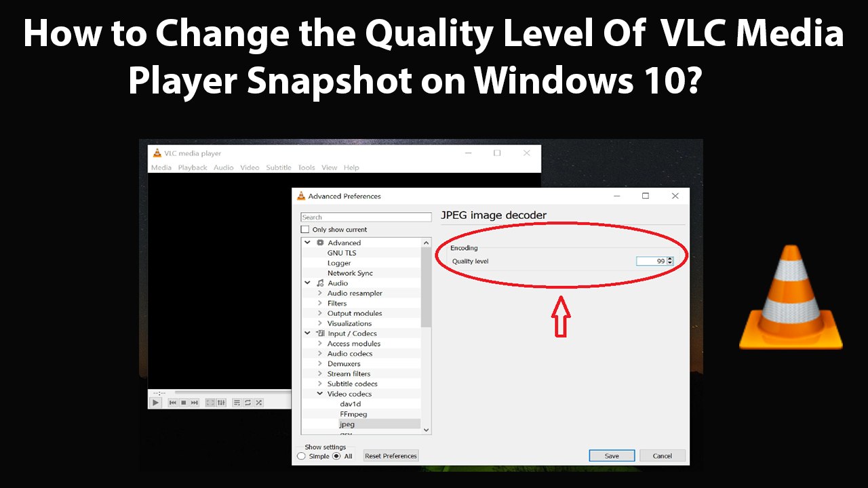Select dav1d under Video codecs
Viewport: 868px width, 488px height.
(351, 404)
